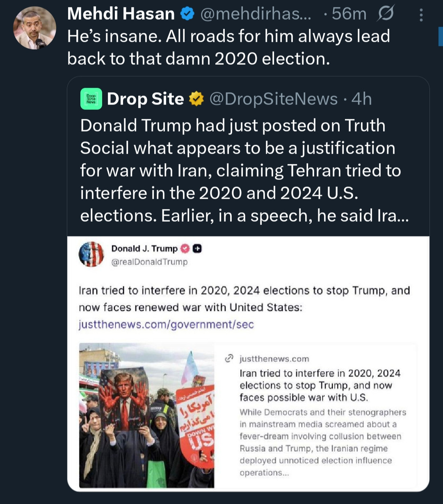
Task: Tap the black plus badge beside Trump's name
Action: coord(197,249)
